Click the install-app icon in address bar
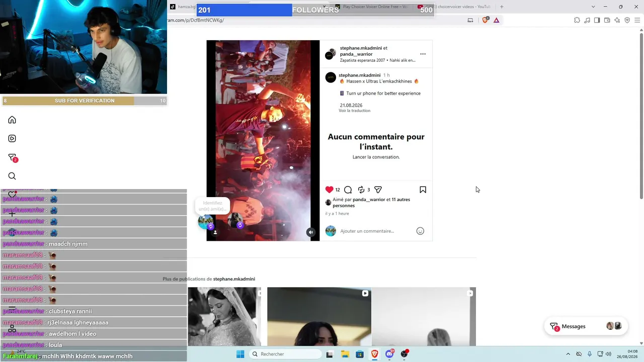The image size is (644, 362). click(x=470, y=20)
